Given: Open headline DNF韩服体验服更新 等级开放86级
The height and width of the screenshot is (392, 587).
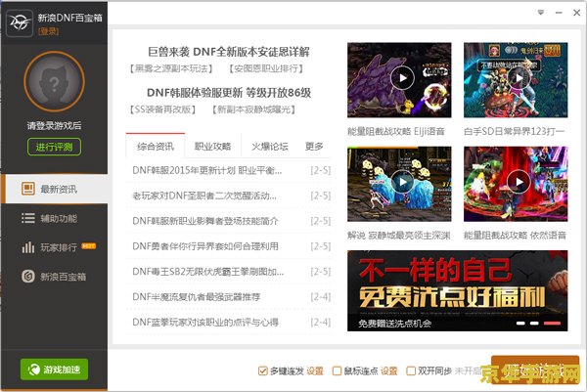Looking at the screenshot, I should pyautogui.click(x=229, y=93).
